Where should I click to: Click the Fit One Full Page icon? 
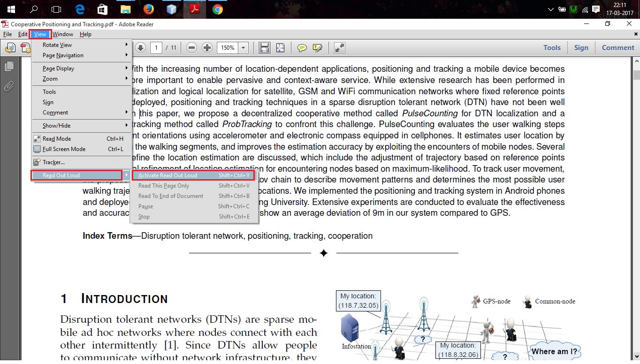coord(280,47)
